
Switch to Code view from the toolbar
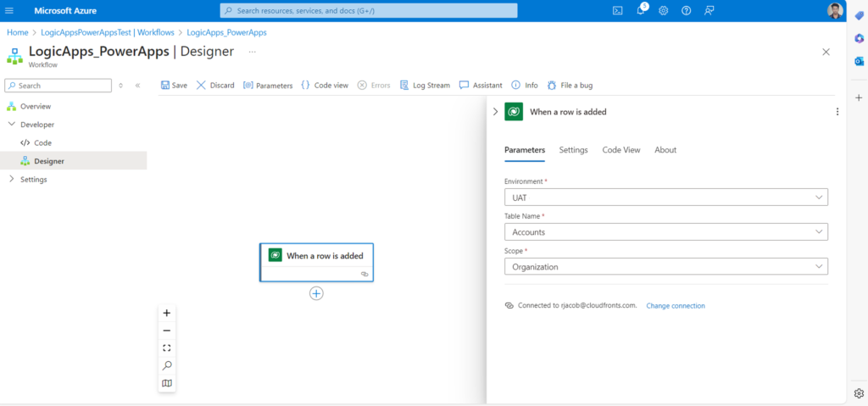pos(325,86)
